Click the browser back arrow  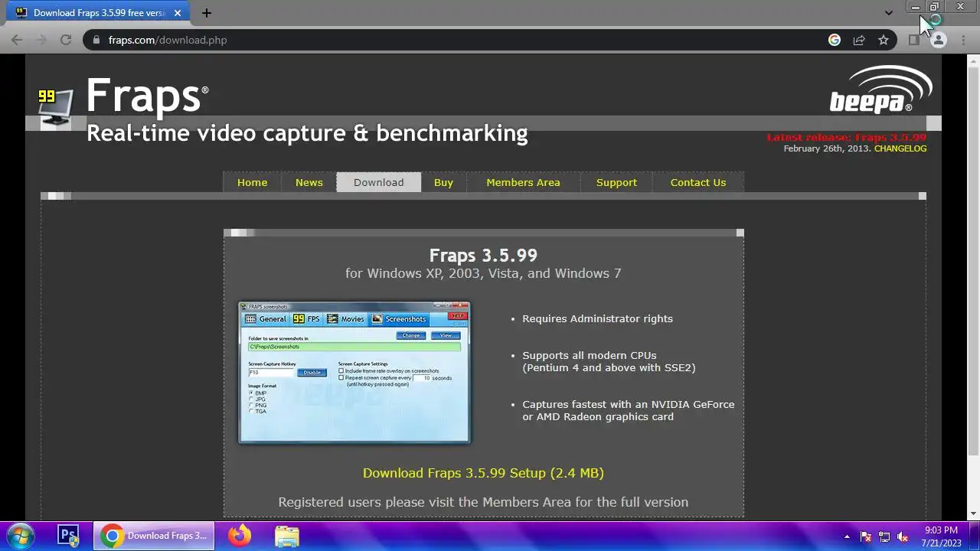pyautogui.click(x=17, y=40)
